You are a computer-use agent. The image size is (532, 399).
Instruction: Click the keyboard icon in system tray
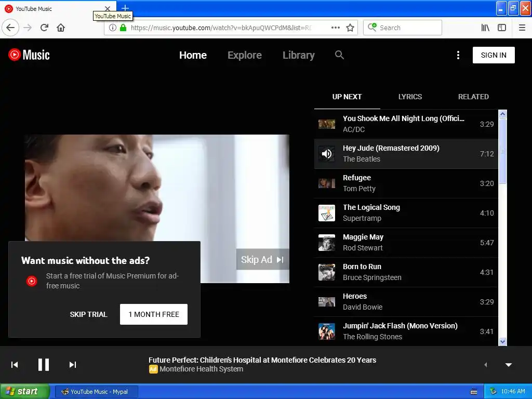coord(474,392)
